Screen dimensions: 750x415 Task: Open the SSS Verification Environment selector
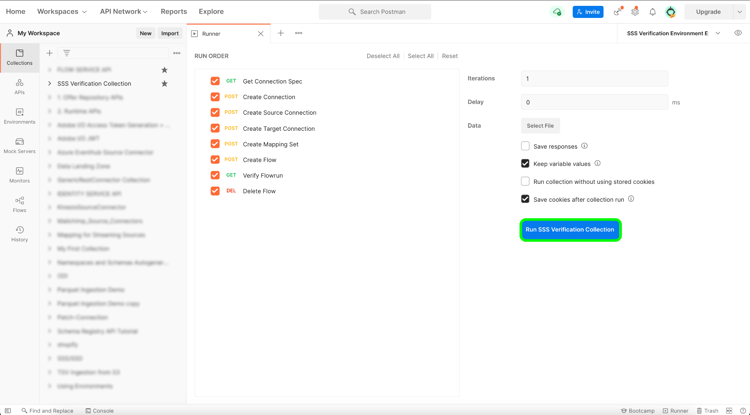coord(673,33)
